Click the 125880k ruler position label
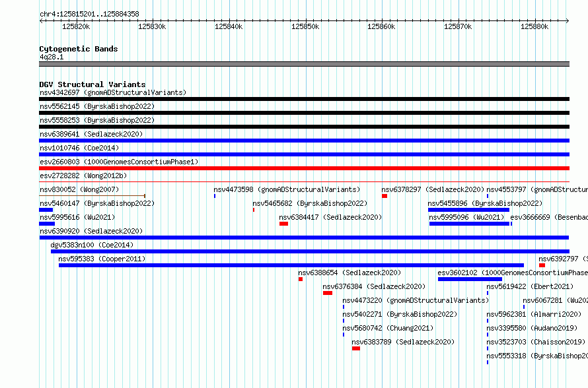The height and width of the screenshot is (388, 588). (x=534, y=26)
